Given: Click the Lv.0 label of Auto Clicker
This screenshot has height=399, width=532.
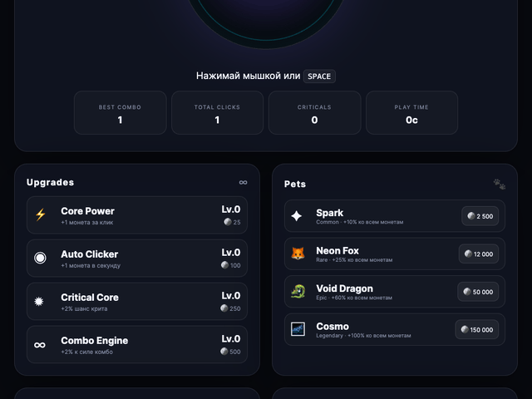Looking at the screenshot, I should tap(231, 253).
